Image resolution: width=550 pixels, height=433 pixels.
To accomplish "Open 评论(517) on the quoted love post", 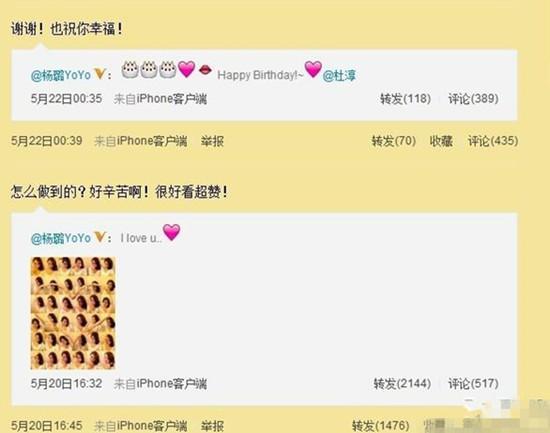I will tap(473, 384).
